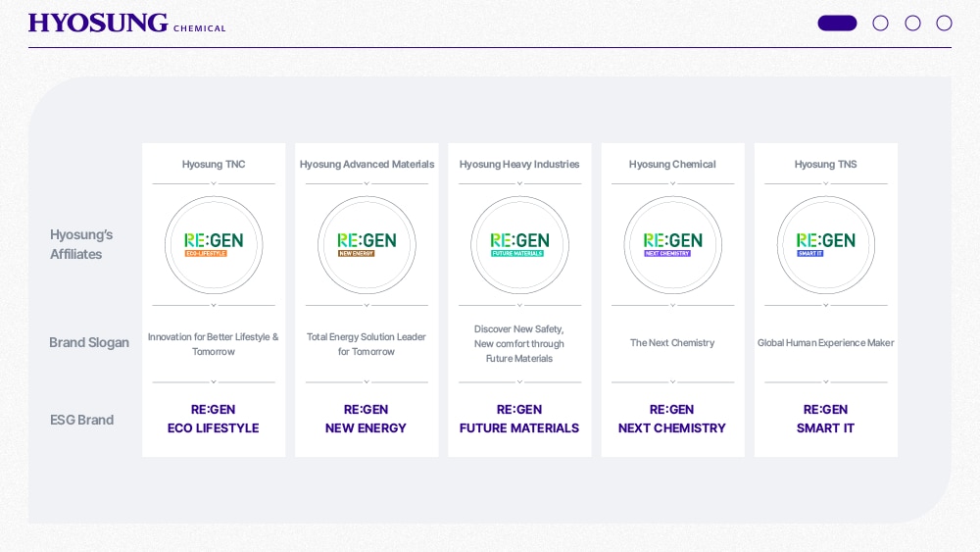Click the Hyosung Chemical logo
The width and height of the screenshot is (980, 552).
pos(126,24)
